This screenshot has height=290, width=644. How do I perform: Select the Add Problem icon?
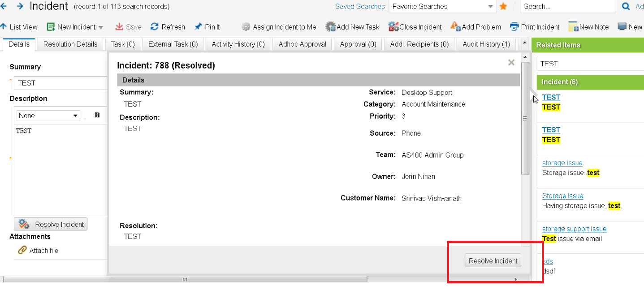[455, 26]
